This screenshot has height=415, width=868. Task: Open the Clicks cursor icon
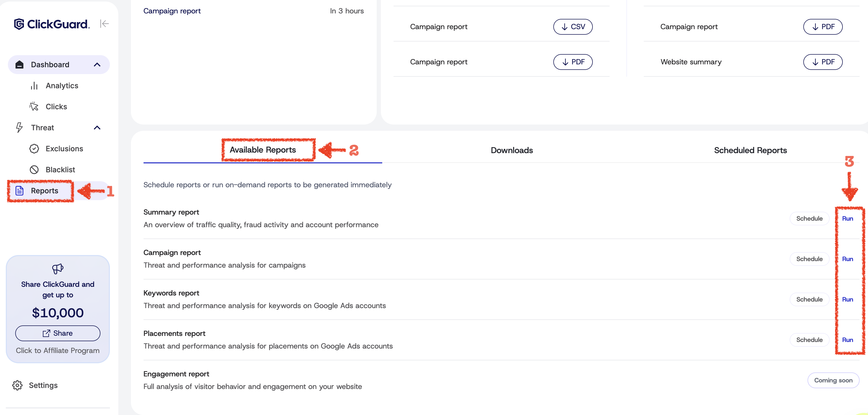coord(34,107)
